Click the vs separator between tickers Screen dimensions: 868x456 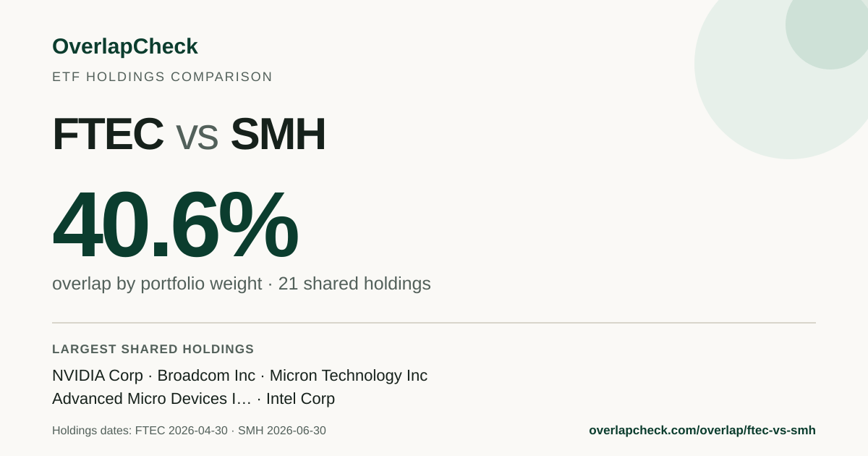tap(197, 138)
